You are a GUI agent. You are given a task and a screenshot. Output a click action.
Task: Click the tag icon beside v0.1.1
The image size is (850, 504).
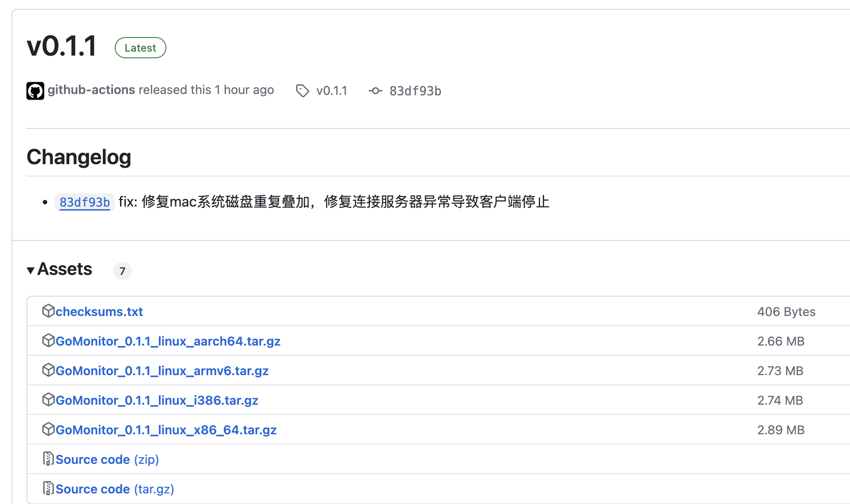(302, 91)
